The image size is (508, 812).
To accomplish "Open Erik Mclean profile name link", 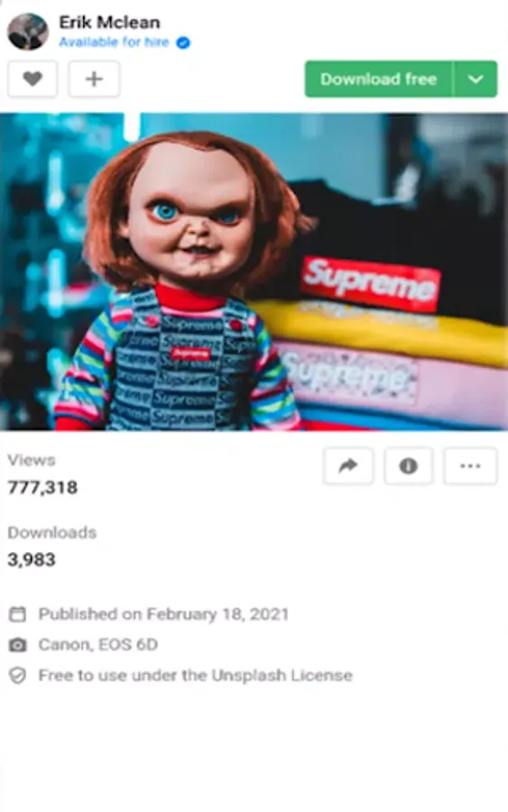I will click(109, 23).
